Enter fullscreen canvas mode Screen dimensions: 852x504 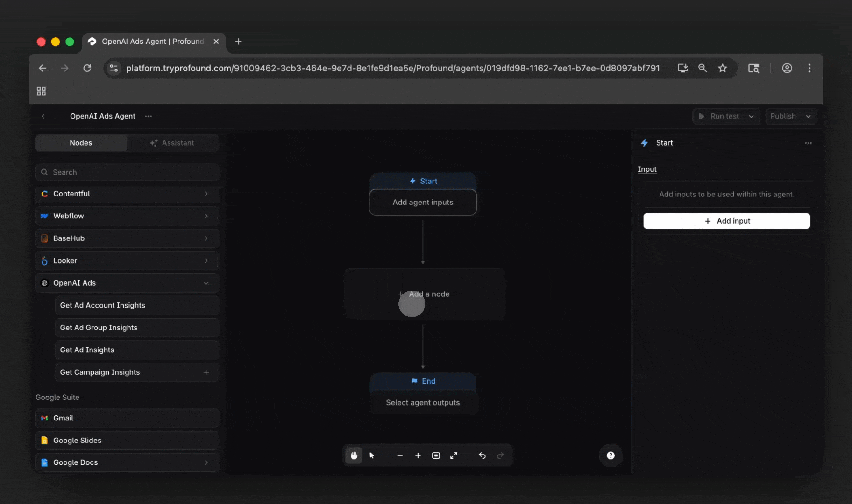(x=454, y=455)
